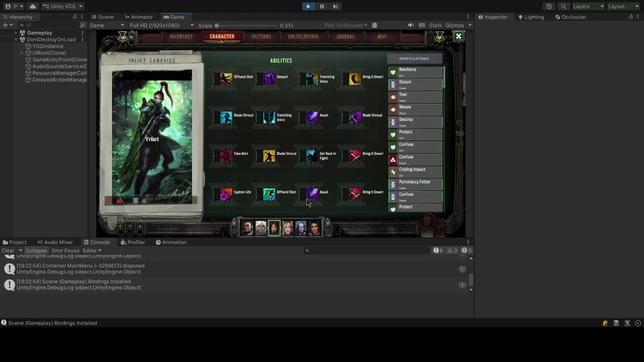Click the Ylriet character portrait card

(152, 138)
